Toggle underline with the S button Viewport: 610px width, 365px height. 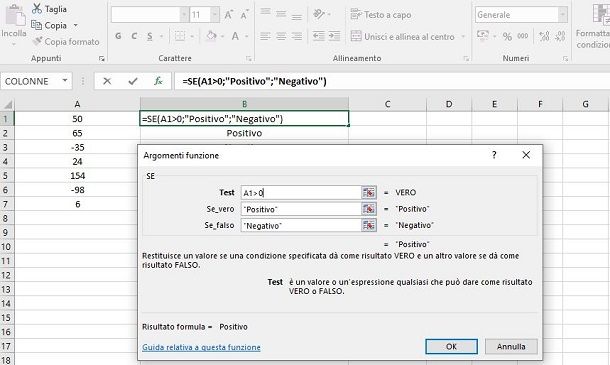[150, 36]
